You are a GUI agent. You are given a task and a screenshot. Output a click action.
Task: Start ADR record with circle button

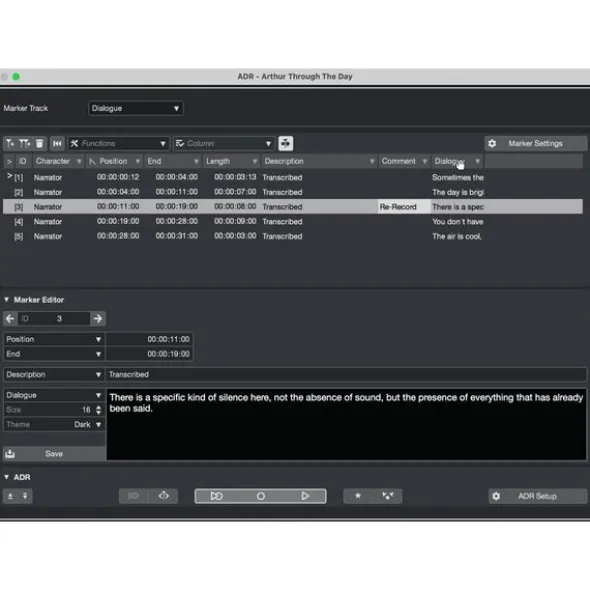tap(261, 496)
